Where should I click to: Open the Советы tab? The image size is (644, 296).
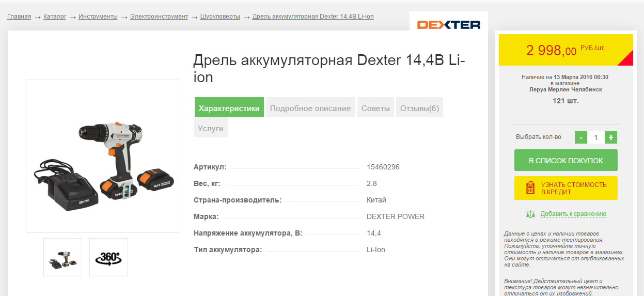click(375, 107)
